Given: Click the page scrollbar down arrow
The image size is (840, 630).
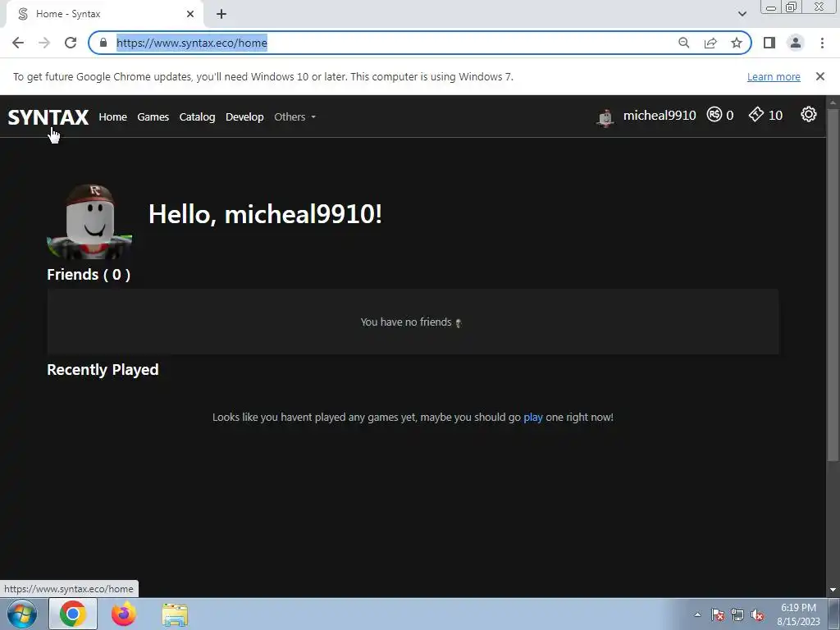Looking at the screenshot, I should click(833, 590).
